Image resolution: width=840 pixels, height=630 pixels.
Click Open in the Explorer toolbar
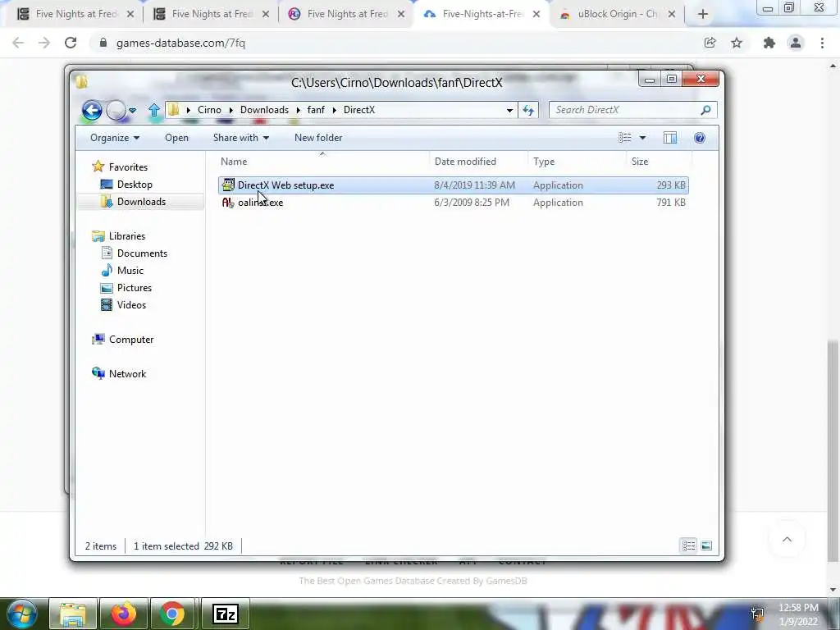pyautogui.click(x=176, y=138)
